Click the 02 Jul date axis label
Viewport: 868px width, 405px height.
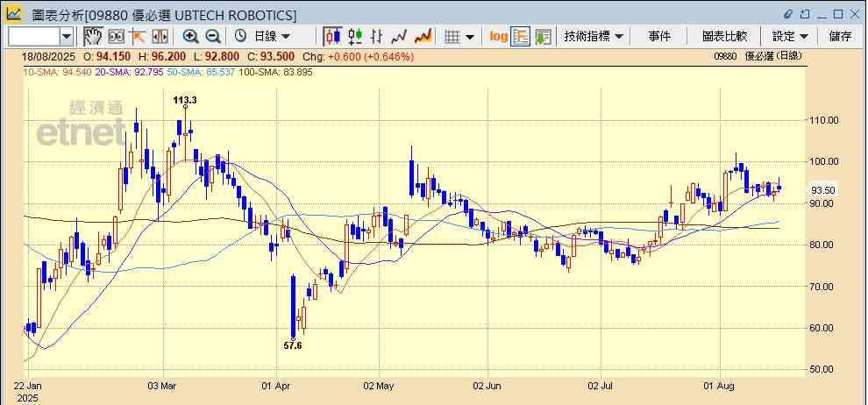click(x=601, y=386)
